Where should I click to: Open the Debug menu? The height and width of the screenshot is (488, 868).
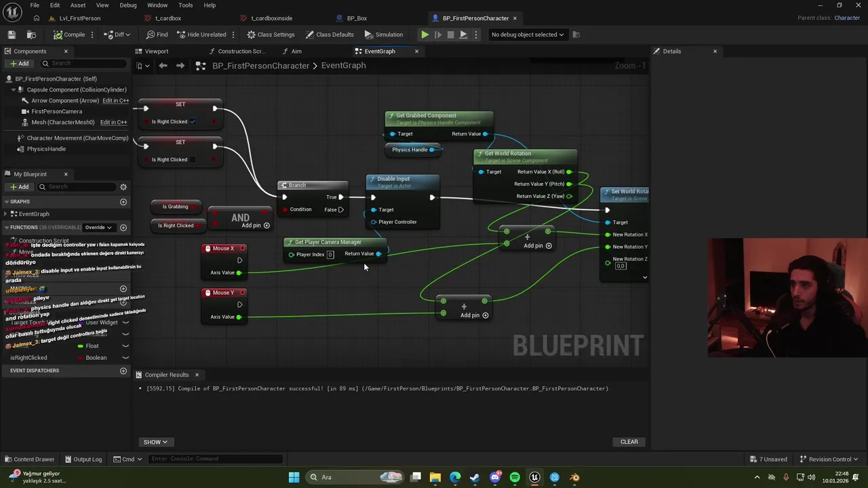click(128, 5)
